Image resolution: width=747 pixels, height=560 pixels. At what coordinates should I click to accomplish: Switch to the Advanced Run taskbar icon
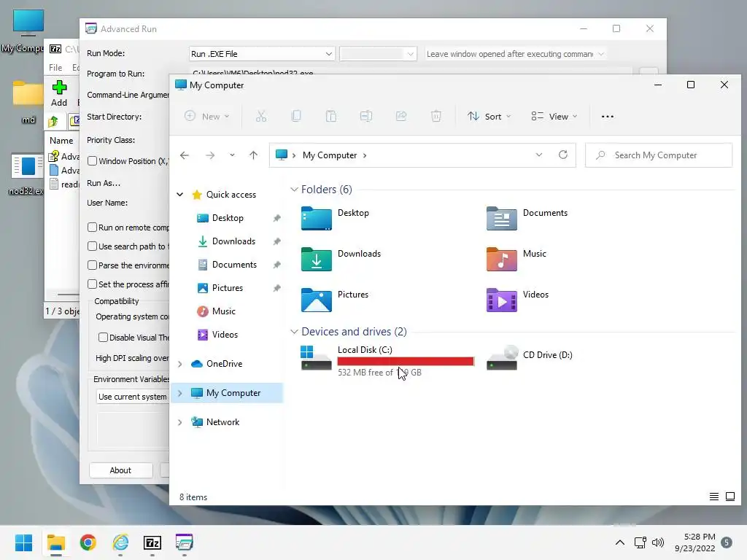point(185,542)
